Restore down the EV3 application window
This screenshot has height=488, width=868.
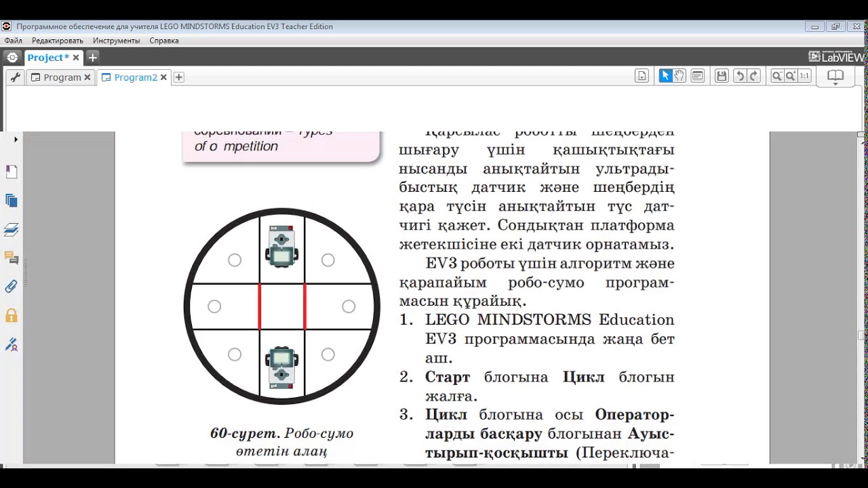coord(835,26)
